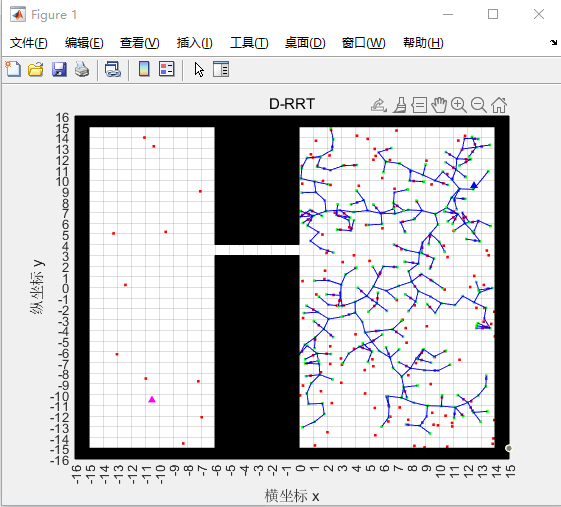Restore the view with the home icon
561x507 pixels.
point(499,105)
